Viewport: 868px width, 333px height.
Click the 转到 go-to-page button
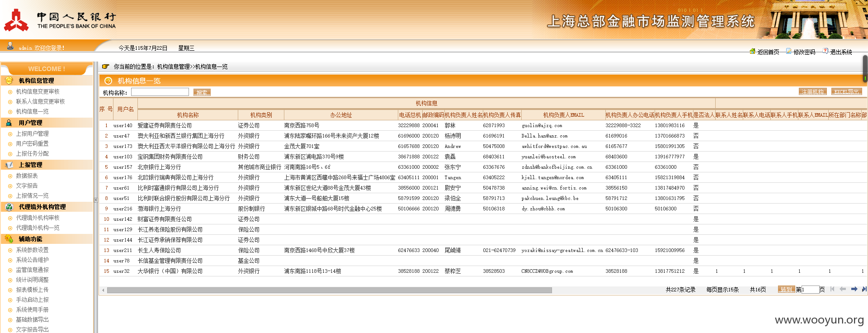786,289
